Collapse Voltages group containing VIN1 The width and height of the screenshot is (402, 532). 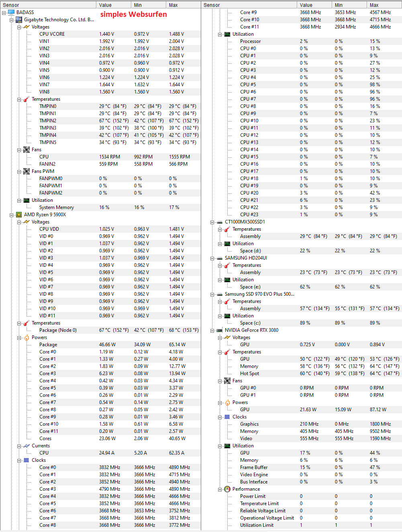19,27
